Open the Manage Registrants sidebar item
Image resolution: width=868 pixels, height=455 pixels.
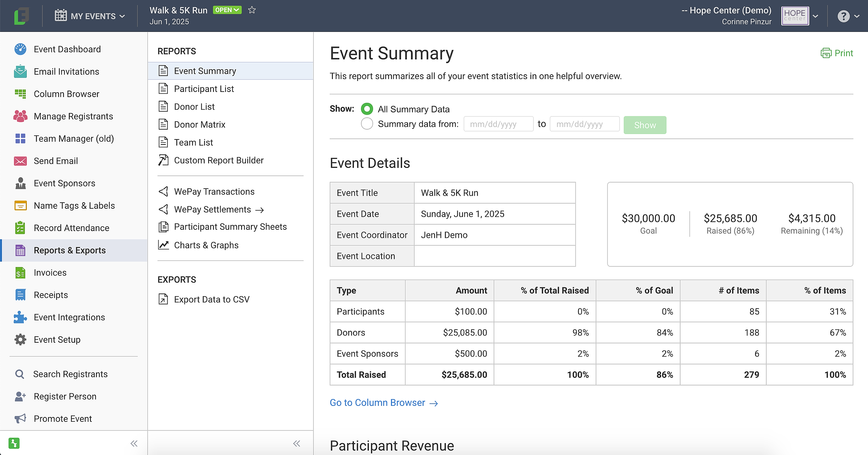73,116
